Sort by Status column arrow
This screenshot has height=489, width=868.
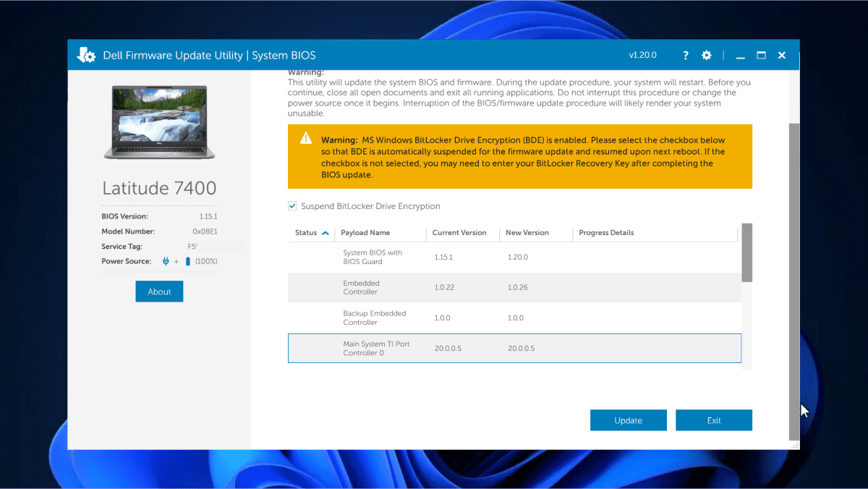coord(325,233)
